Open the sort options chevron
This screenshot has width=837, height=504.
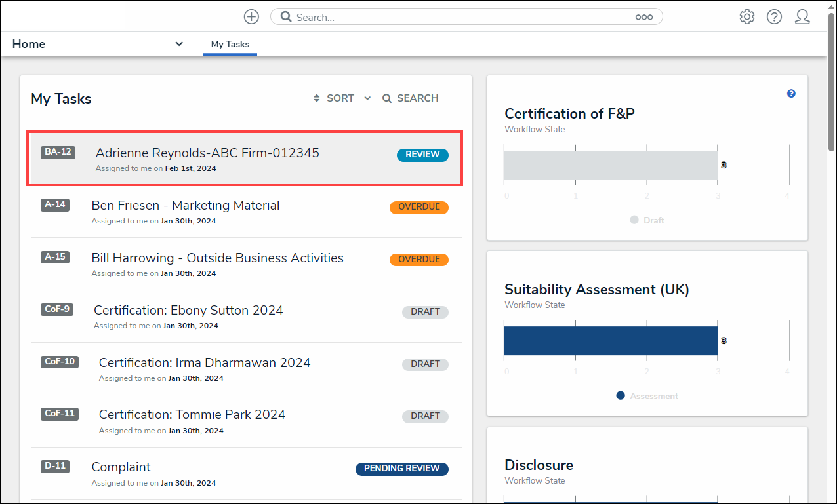click(367, 98)
